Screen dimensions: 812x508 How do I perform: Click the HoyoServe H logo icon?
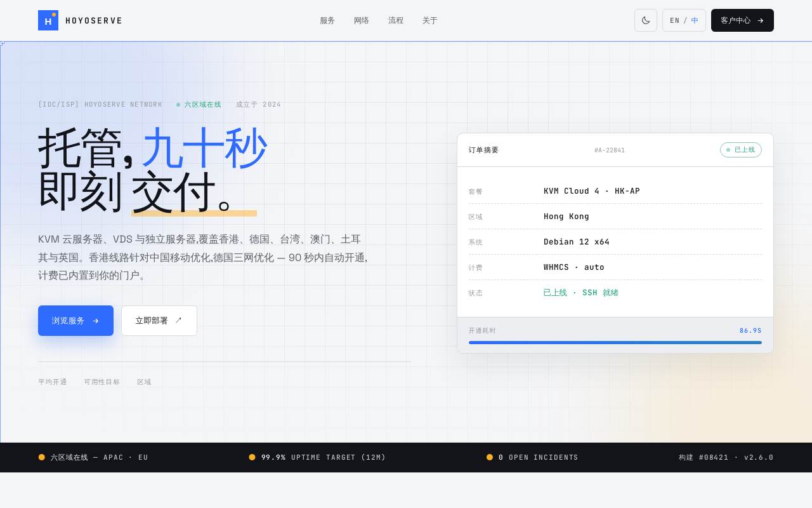click(x=48, y=20)
